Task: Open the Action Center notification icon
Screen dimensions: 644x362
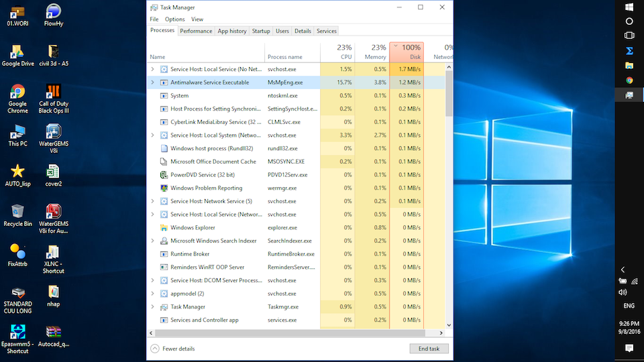Action: point(629,348)
